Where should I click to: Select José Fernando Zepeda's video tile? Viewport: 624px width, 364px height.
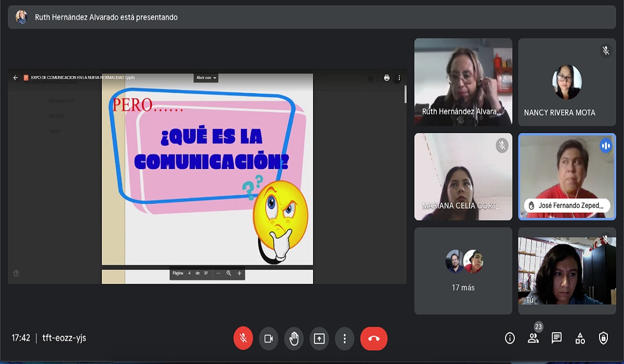(x=567, y=177)
